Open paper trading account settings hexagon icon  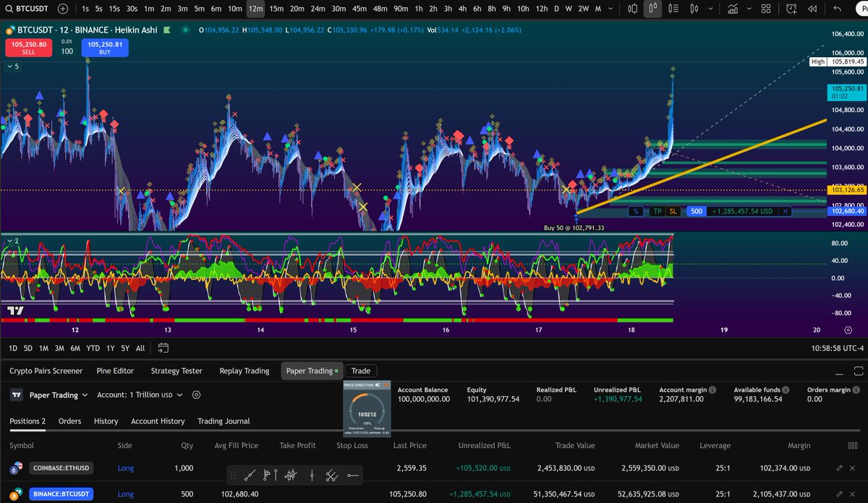(196, 395)
